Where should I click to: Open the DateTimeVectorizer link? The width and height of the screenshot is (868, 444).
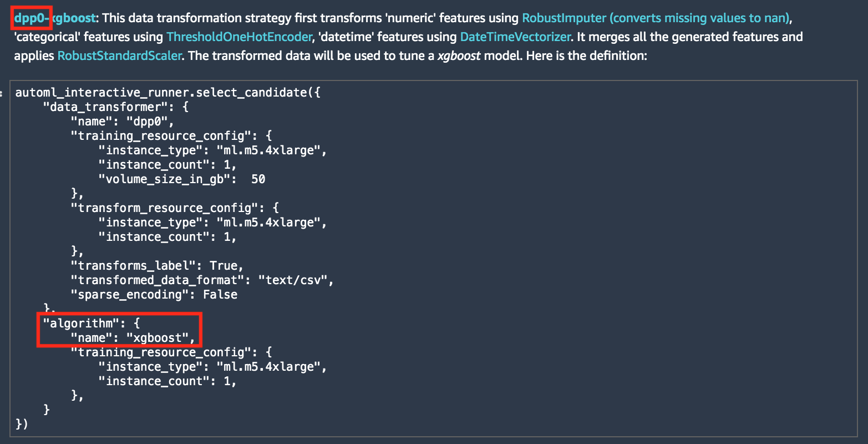515,37
